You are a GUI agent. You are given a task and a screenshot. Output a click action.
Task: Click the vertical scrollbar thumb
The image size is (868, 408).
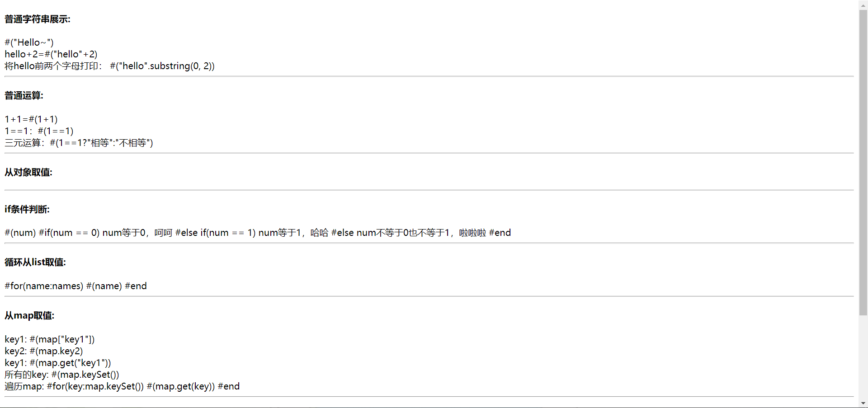click(863, 162)
